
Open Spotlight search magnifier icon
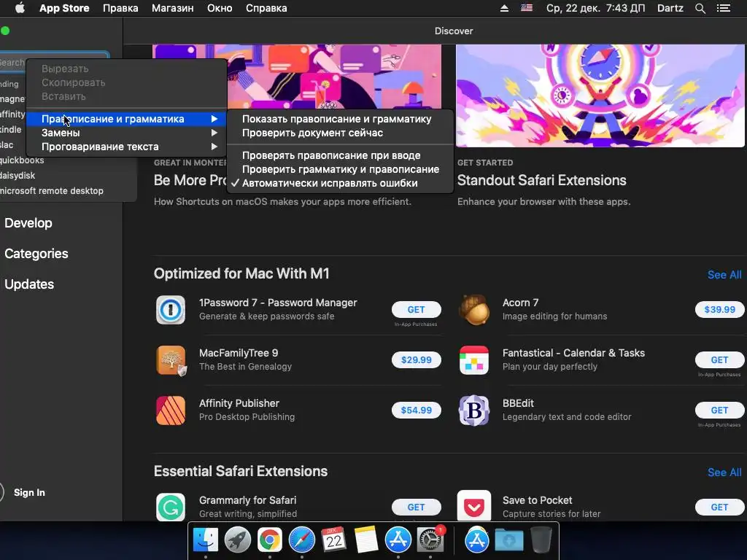click(x=700, y=8)
